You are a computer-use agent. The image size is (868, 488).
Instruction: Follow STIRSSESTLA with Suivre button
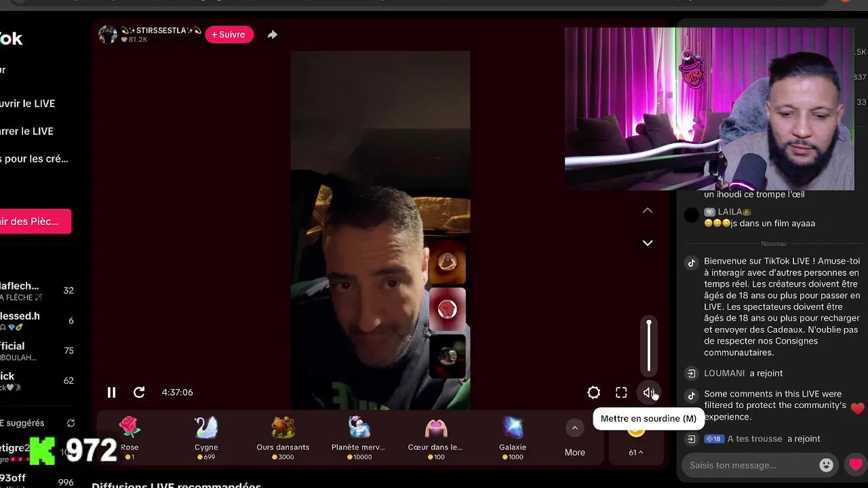click(229, 35)
